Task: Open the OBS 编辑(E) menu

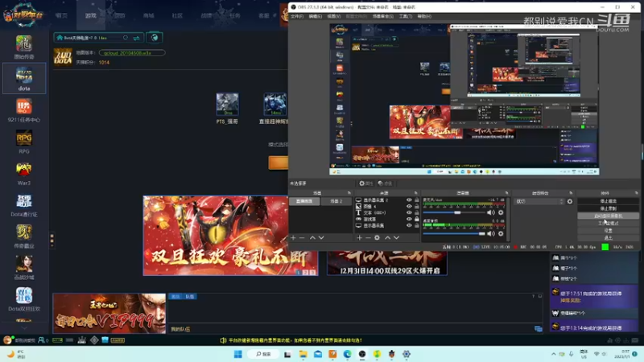Action: coord(315,16)
